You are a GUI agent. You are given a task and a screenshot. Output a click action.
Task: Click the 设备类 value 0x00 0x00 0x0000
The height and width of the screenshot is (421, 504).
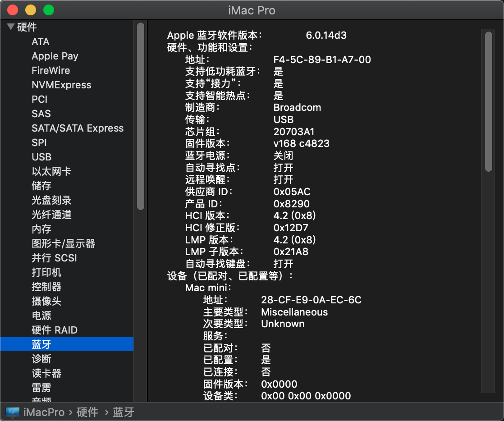click(306, 396)
